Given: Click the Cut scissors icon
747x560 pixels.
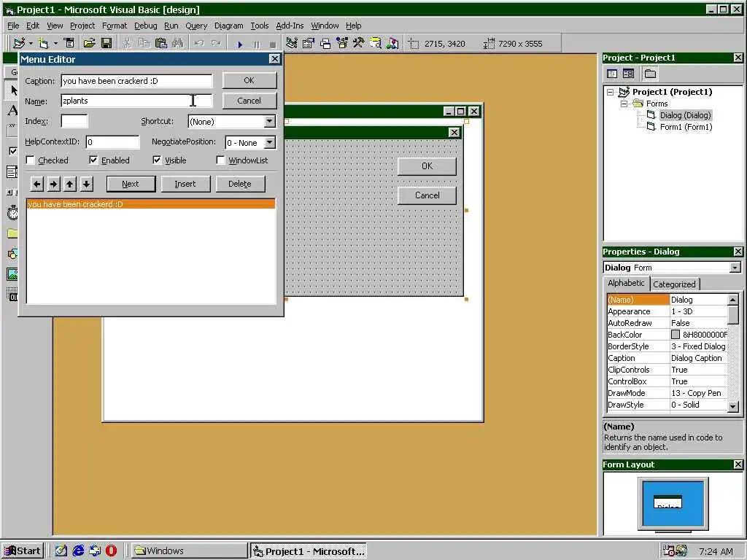Looking at the screenshot, I should point(127,43).
